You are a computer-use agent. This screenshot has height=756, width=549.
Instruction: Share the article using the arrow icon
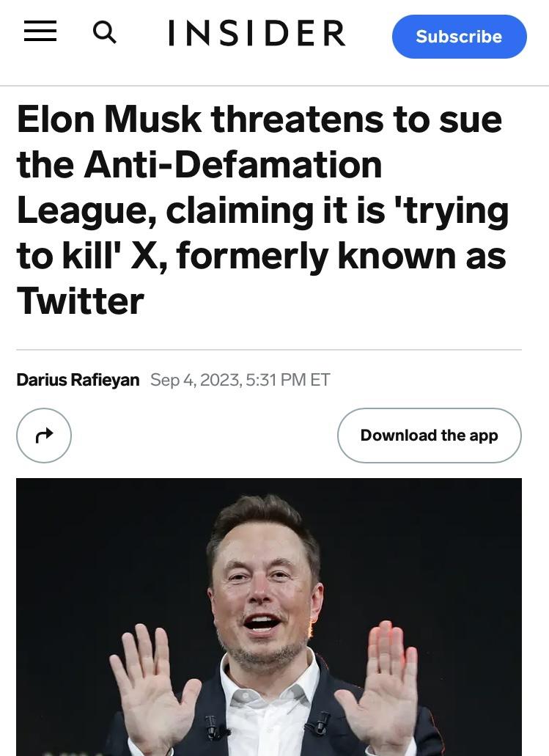(44, 436)
